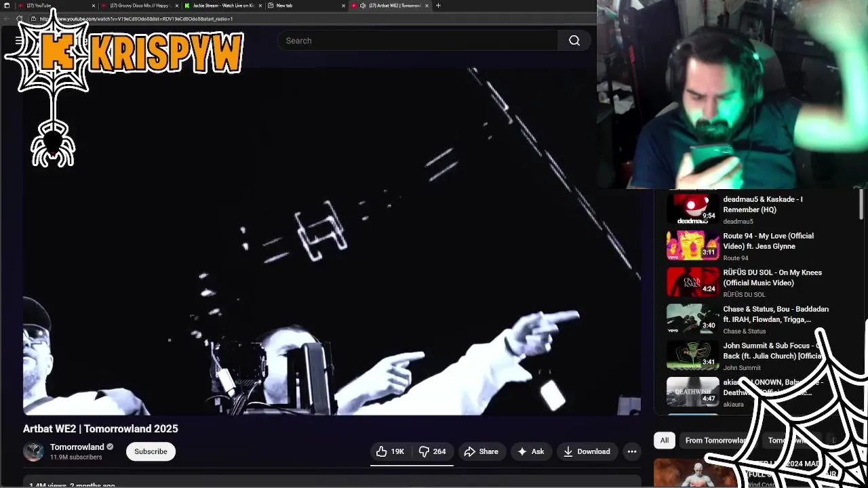Open the Route 94 My Love thumbnail

click(692, 246)
